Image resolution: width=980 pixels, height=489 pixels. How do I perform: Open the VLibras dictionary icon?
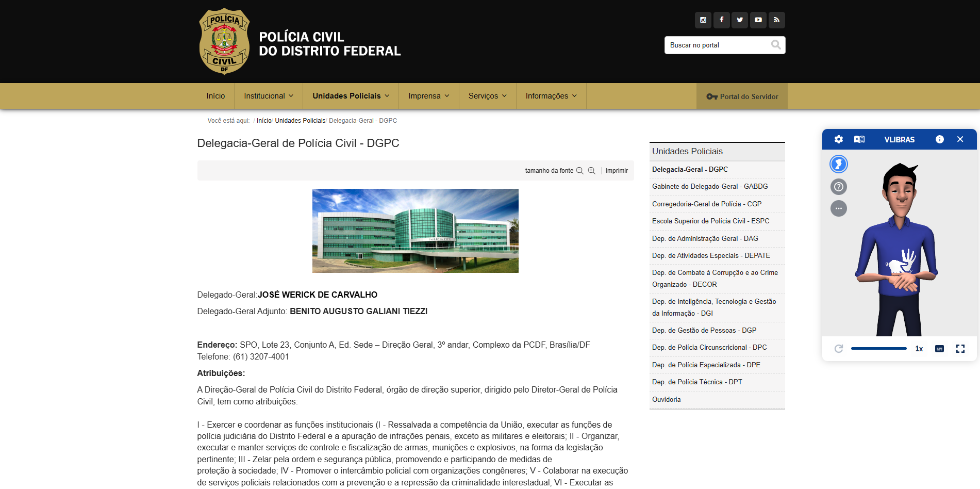859,139
